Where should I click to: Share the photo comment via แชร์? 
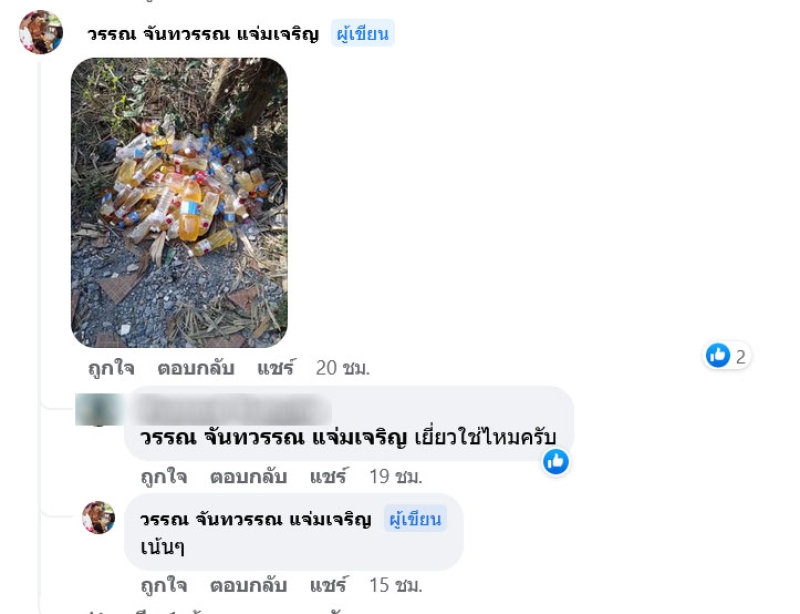pyautogui.click(x=276, y=368)
